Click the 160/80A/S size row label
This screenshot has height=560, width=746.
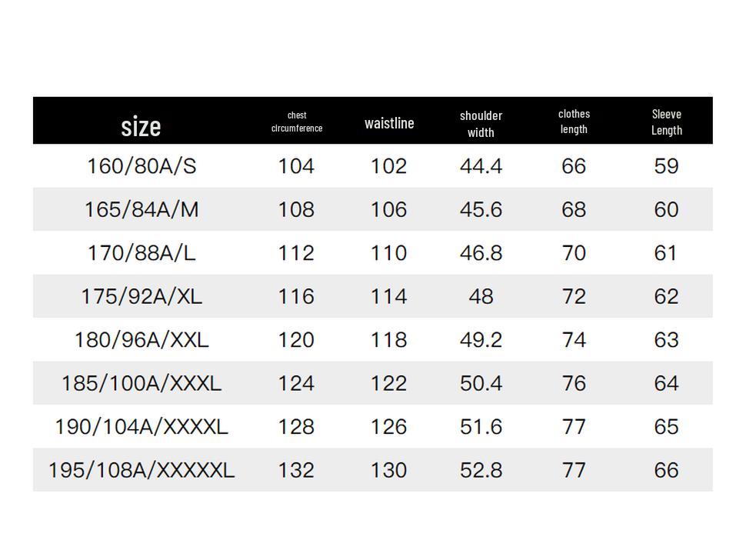point(141,166)
